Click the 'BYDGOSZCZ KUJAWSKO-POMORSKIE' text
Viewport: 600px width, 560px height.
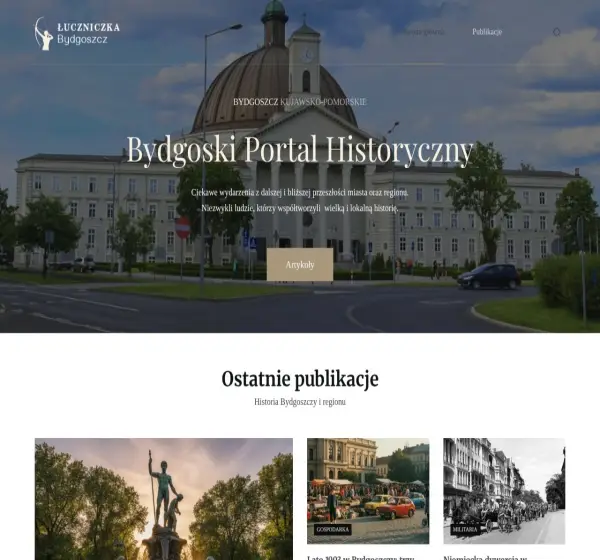[300, 102]
